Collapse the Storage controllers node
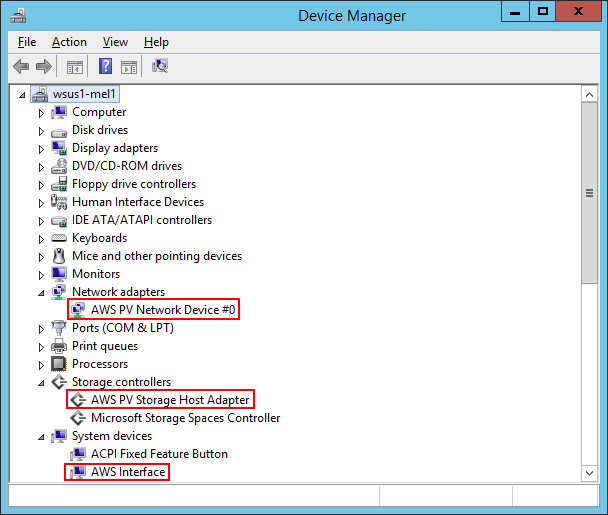 point(41,383)
